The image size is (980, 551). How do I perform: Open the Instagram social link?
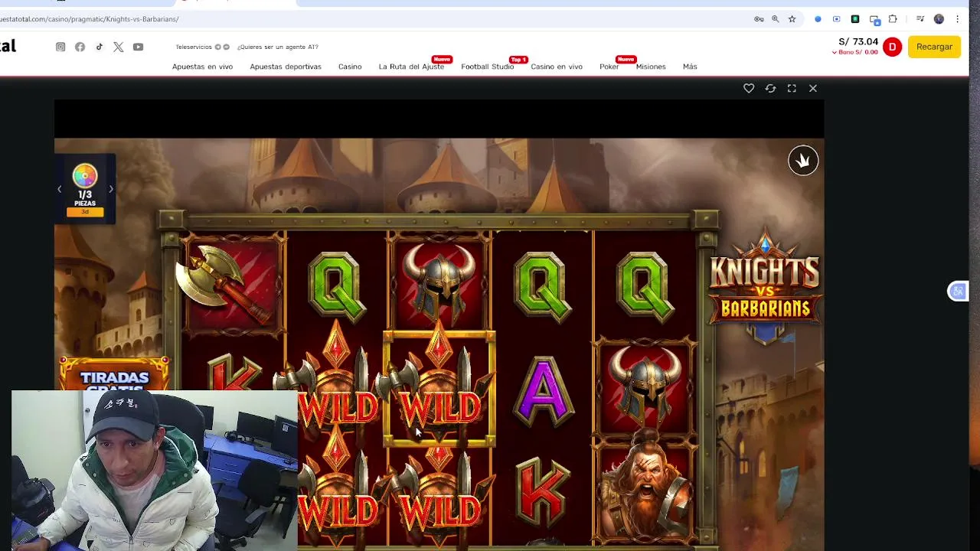pos(60,47)
